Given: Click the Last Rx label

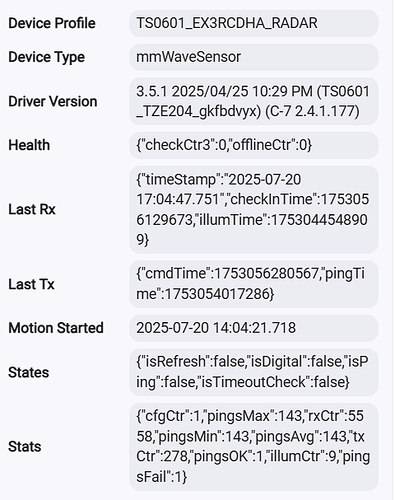Looking at the screenshot, I should click(x=32, y=209).
